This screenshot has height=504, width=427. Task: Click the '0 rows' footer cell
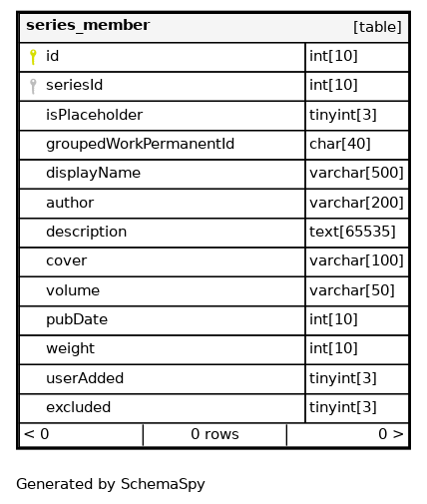click(x=214, y=434)
